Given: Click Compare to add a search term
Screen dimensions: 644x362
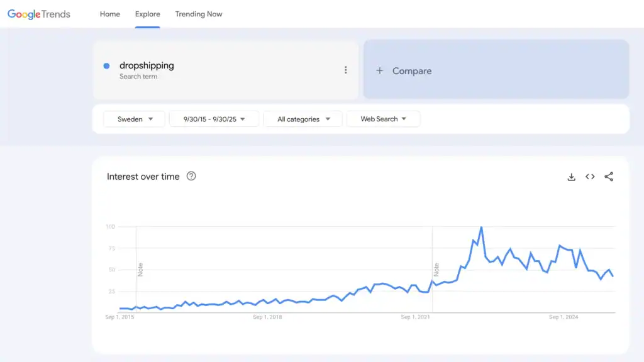Looking at the screenshot, I should [412, 71].
